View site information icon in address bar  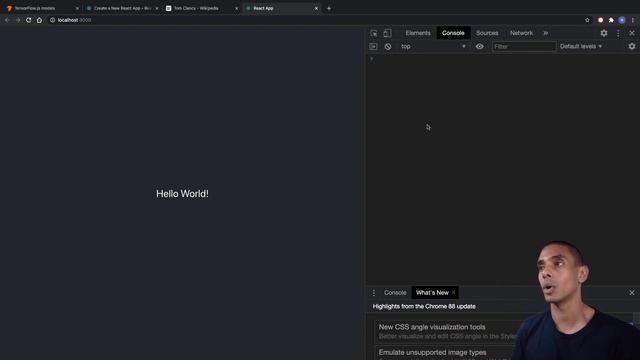pyautogui.click(x=52, y=20)
